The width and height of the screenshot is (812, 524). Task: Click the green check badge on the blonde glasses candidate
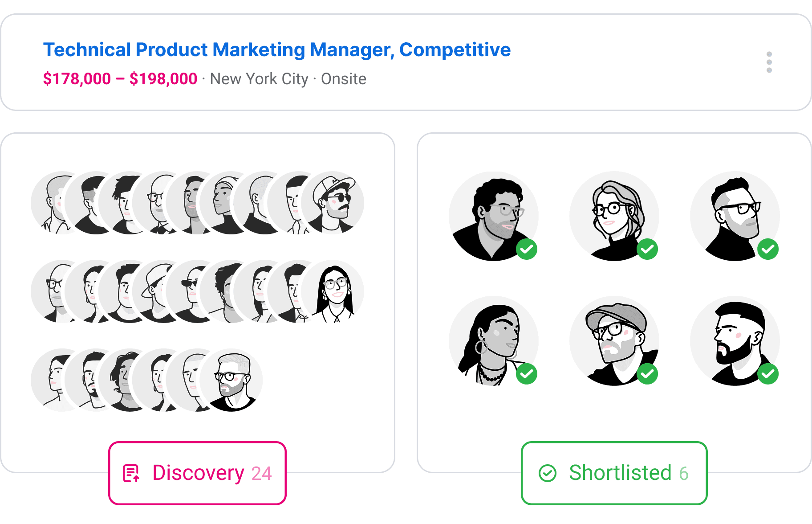coord(648,250)
